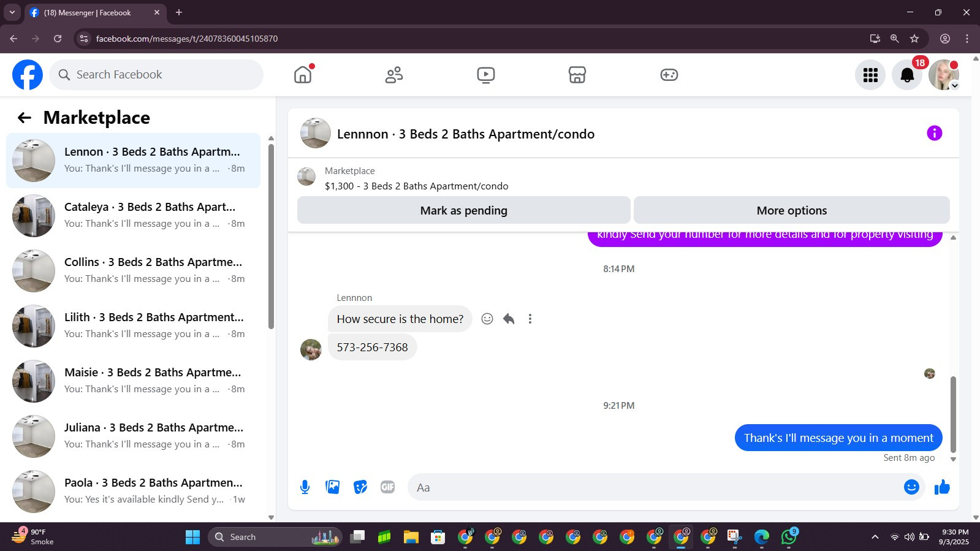The height and width of the screenshot is (551, 980).
Task: Open the Video icon in top navigation
Action: pos(486,75)
